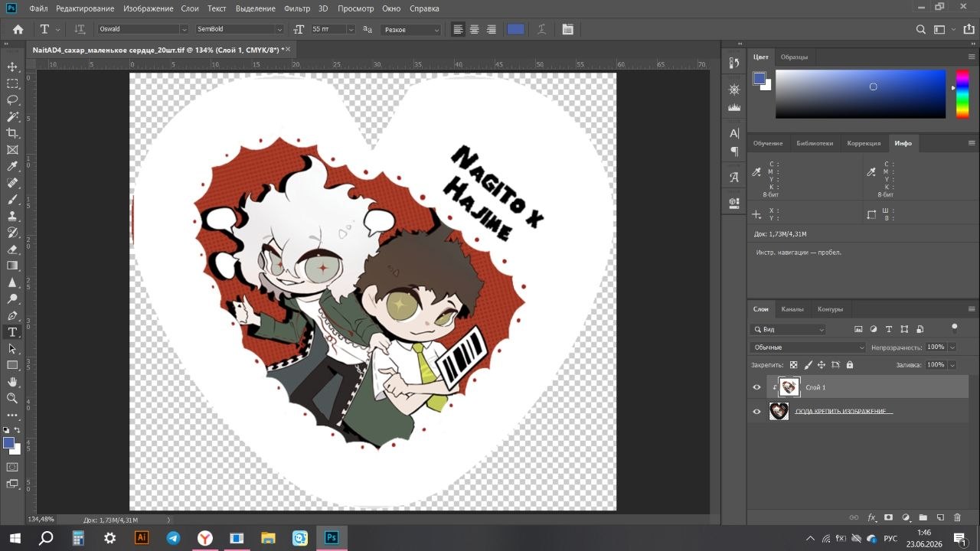Turn layer filtering on or off
980x551 pixels.
pyautogui.click(x=954, y=328)
